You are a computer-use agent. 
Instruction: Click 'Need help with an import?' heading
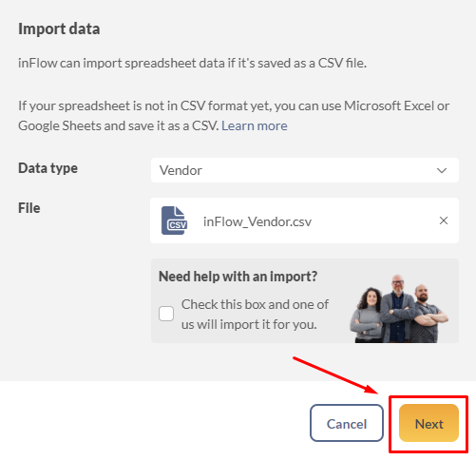tap(238, 277)
